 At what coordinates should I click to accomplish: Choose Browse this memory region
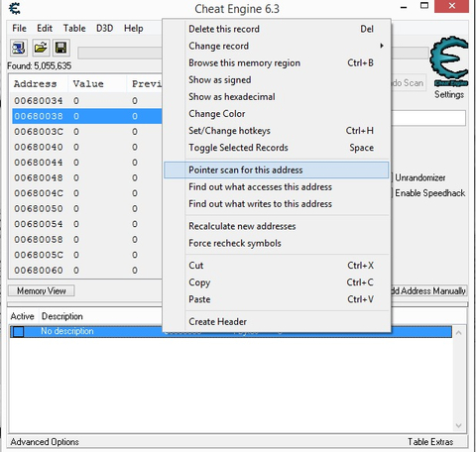point(277,62)
